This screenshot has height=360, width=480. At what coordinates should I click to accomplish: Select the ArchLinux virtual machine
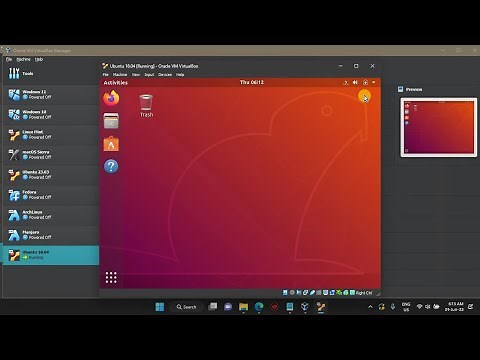[x=51, y=215]
